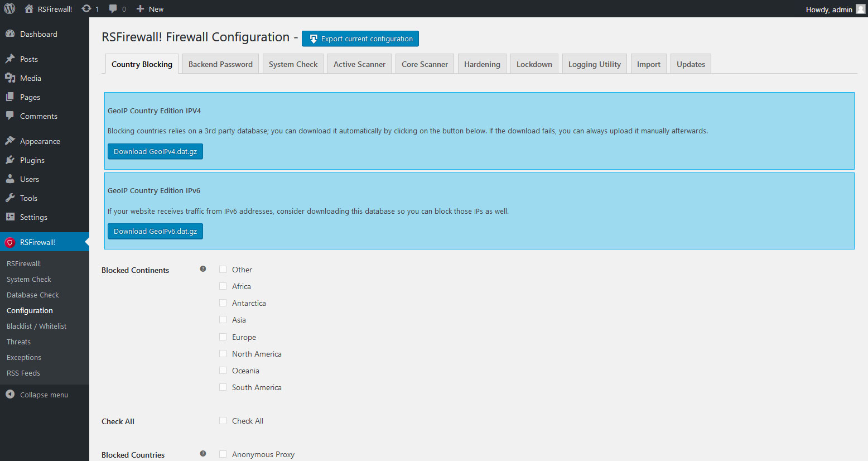Tick the Other continent checkbox

[x=223, y=270]
